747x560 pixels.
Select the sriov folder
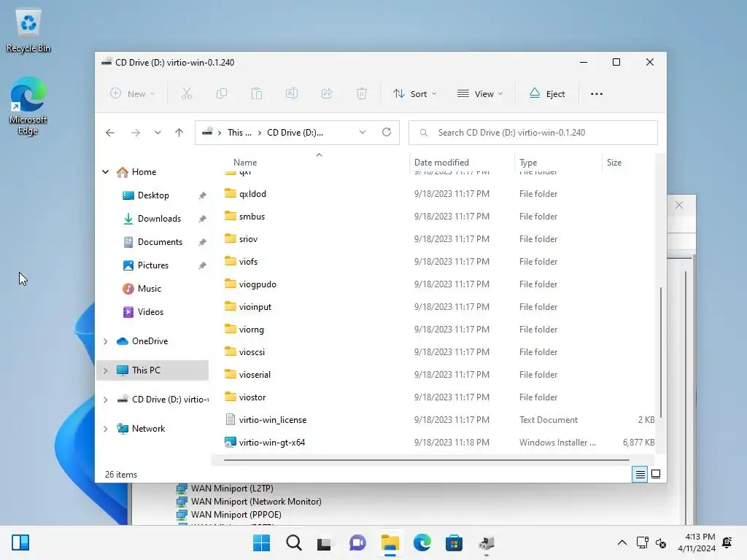[248, 239]
